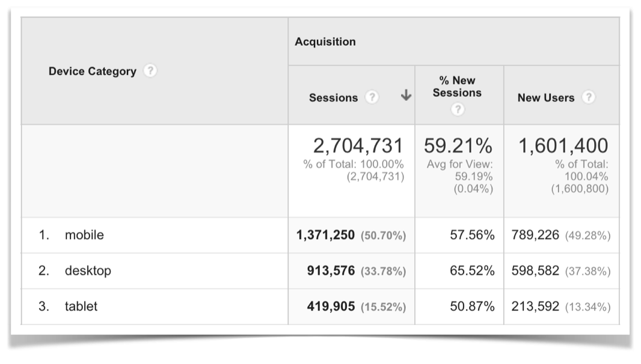Select desktop sessions cell 913,576
Viewport: 641px width, 364px height.
[x=331, y=271]
